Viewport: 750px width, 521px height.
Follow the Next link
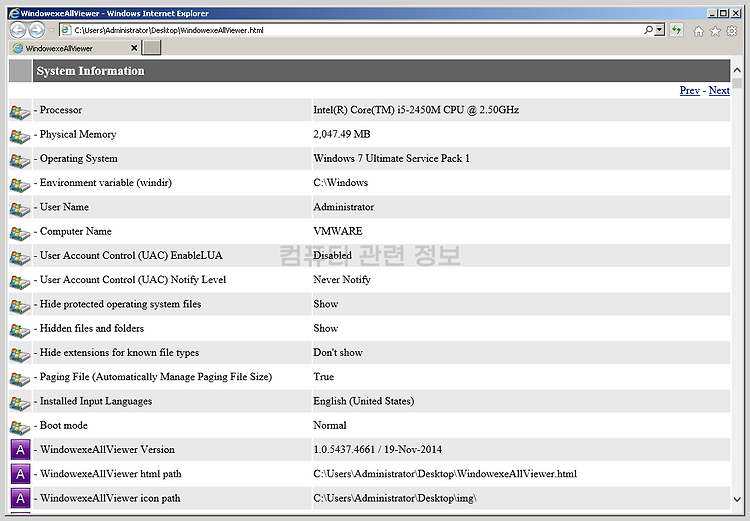point(719,90)
